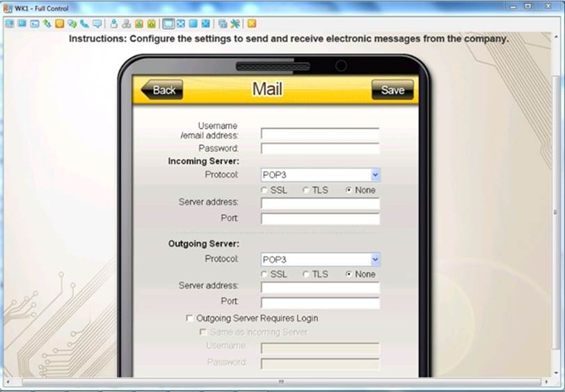Focus the Incoming Server address field
This screenshot has width=565, height=392.
[x=320, y=204]
